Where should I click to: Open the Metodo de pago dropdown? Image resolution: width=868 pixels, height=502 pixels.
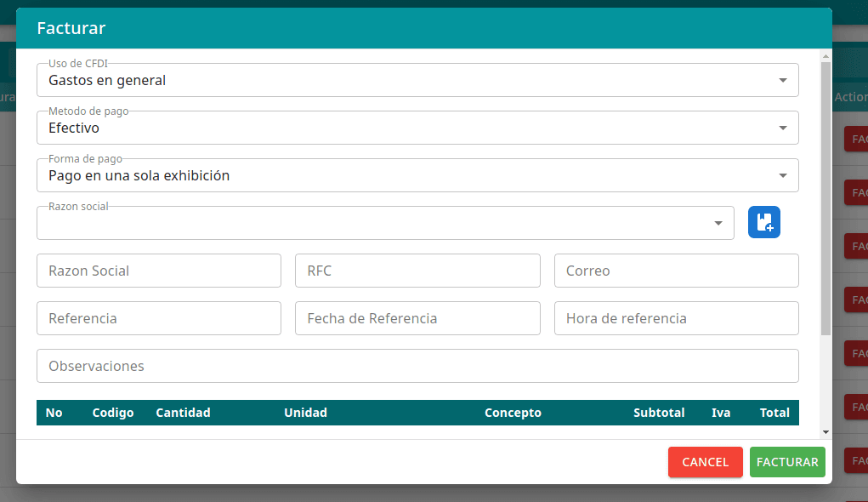coord(417,128)
